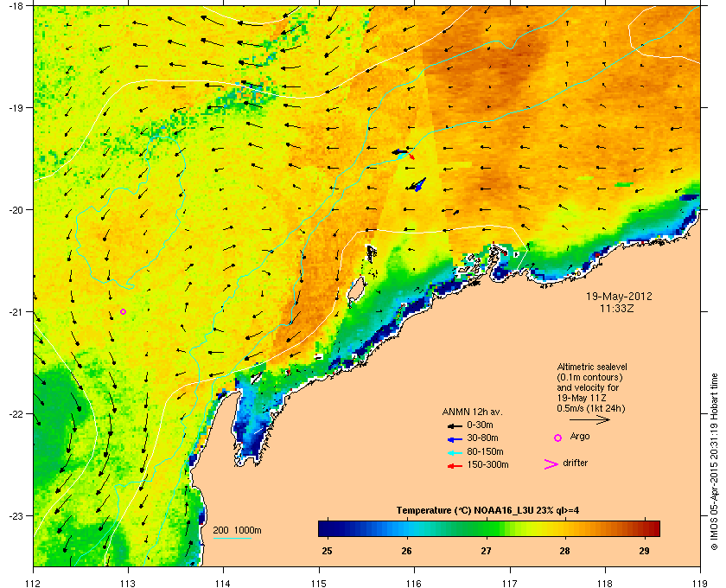
Task: Click the cyan isobath line sample under 200 1000m
Action: [232, 539]
